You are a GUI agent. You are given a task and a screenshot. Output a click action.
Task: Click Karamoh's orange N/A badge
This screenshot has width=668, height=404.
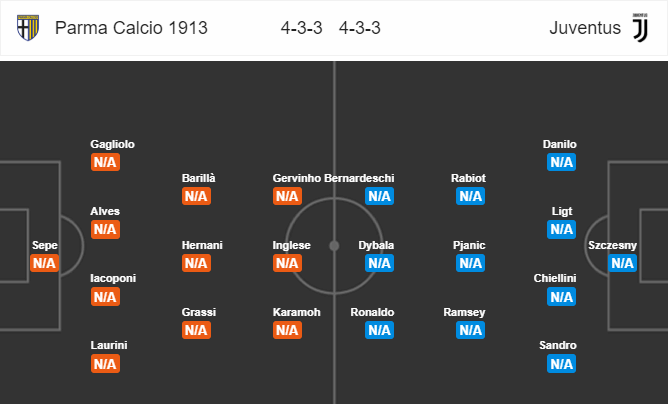287,330
